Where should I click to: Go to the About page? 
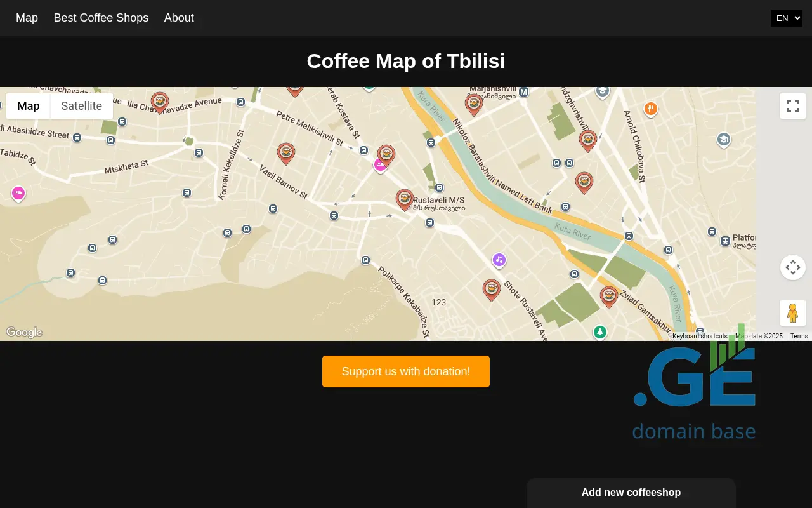(x=179, y=18)
